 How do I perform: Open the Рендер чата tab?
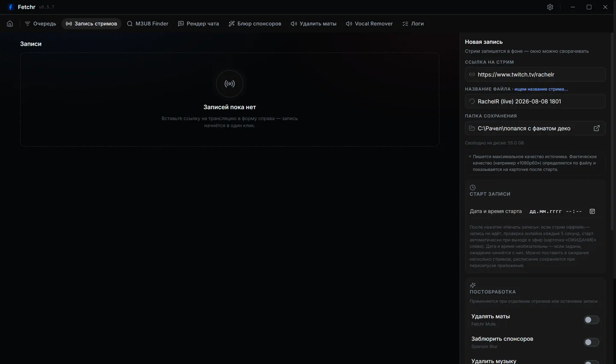pos(198,23)
